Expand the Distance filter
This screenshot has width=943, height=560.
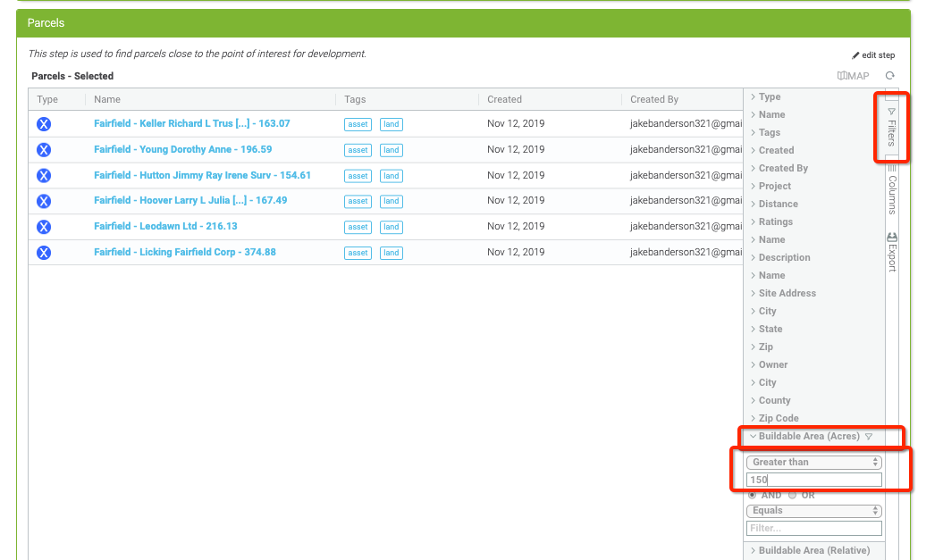pos(774,205)
